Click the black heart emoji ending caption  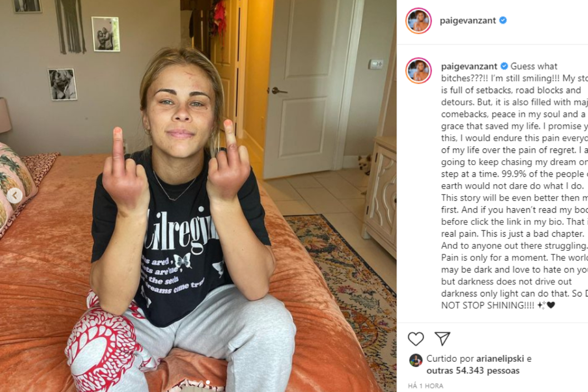click(551, 305)
